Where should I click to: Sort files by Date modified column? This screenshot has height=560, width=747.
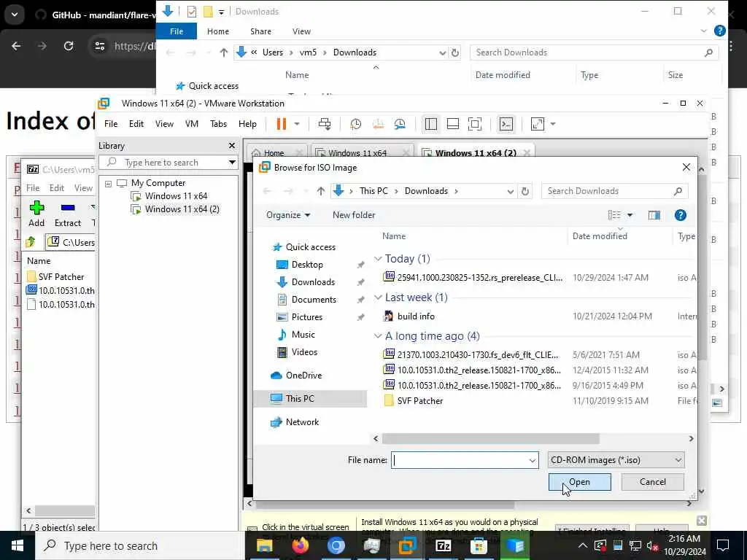pos(600,236)
